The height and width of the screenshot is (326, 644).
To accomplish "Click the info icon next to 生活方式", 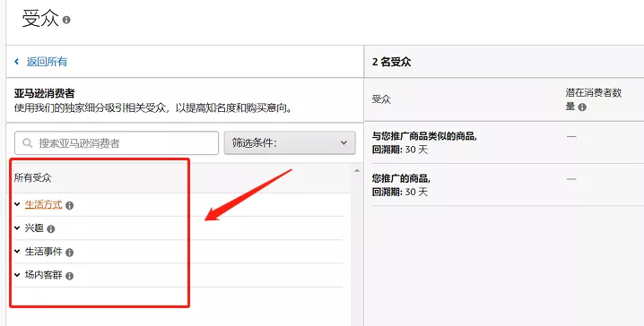I will click(69, 205).
